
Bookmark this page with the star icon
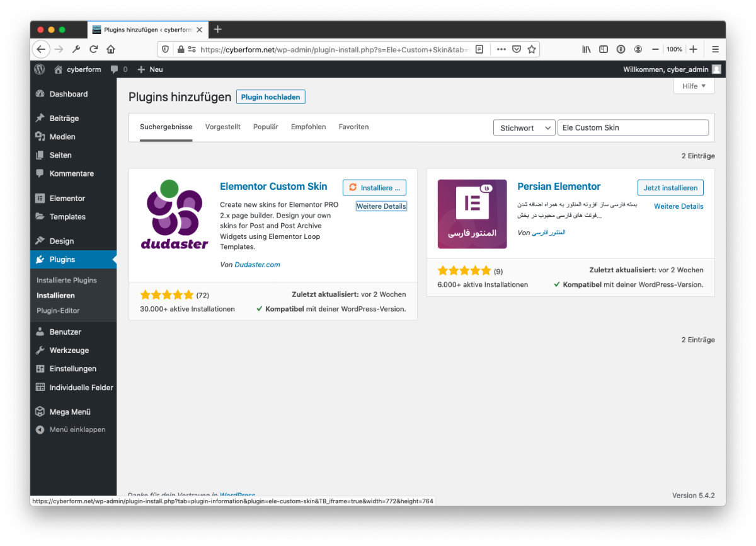531,49
